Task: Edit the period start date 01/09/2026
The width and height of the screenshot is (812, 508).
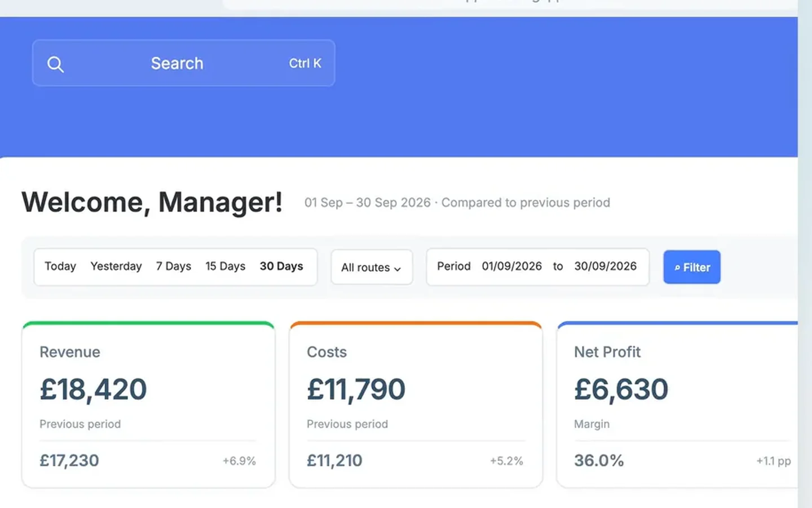Action: (511, 266)
